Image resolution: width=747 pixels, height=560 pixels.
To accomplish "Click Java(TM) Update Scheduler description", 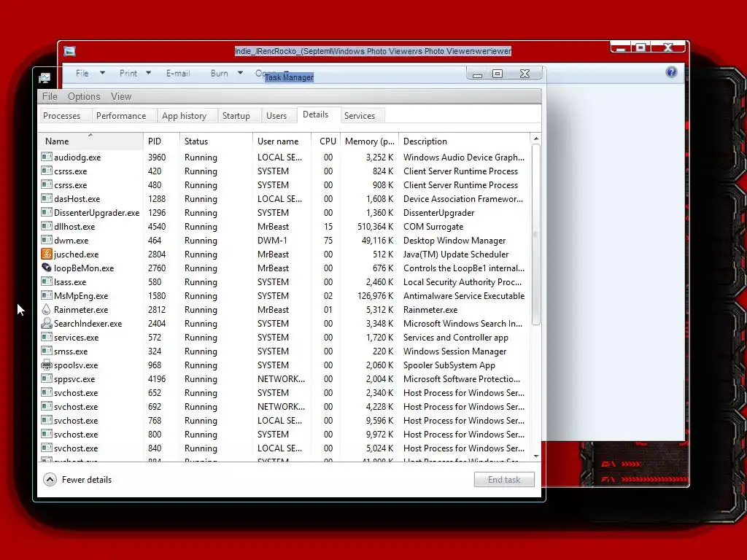I will 456,254.
